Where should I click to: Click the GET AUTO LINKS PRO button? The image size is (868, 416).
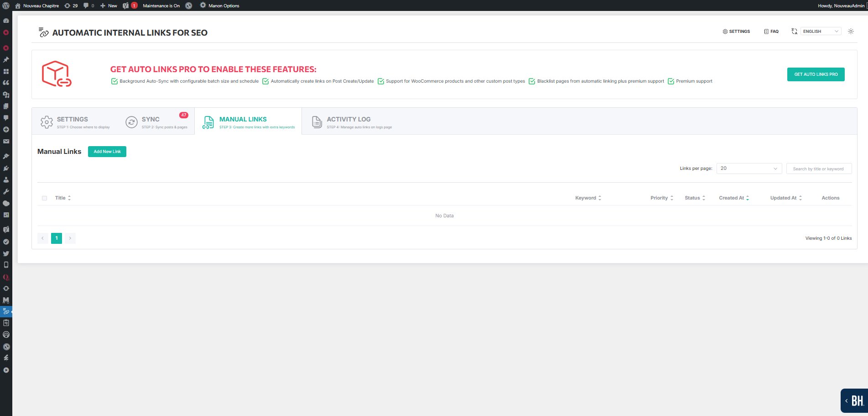pos(816,74)
